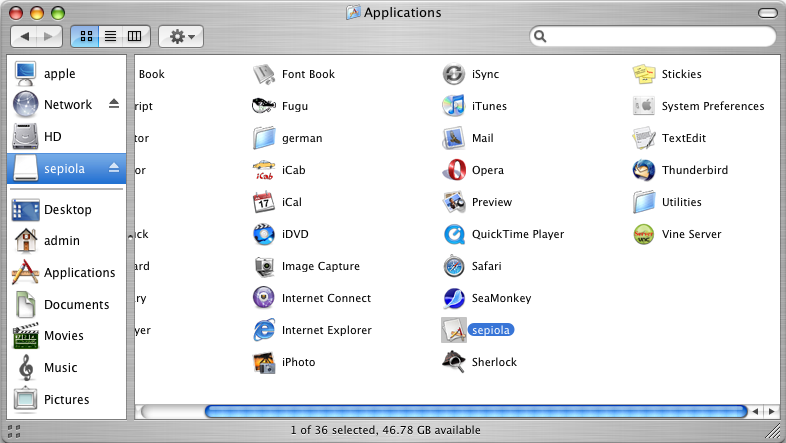
Task: Switch to column view mode
Action: [135, 36]
